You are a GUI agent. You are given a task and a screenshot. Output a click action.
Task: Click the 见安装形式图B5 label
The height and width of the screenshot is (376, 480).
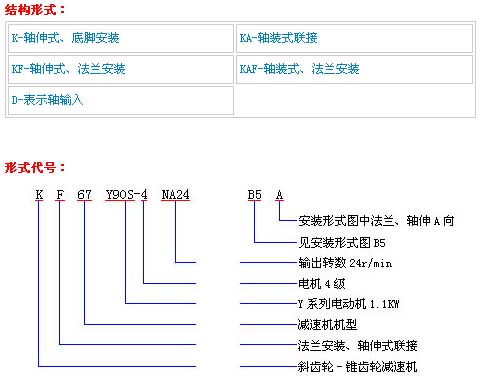tap(342, 243)
